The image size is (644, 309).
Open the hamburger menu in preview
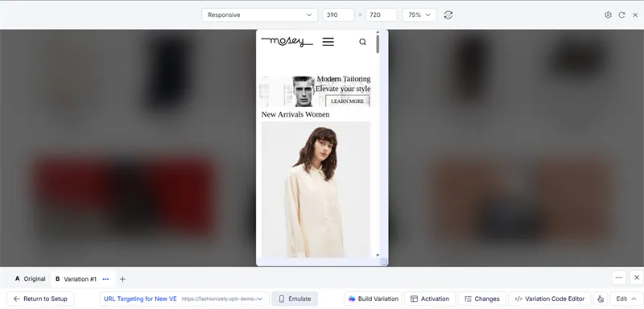coord(328,42)
